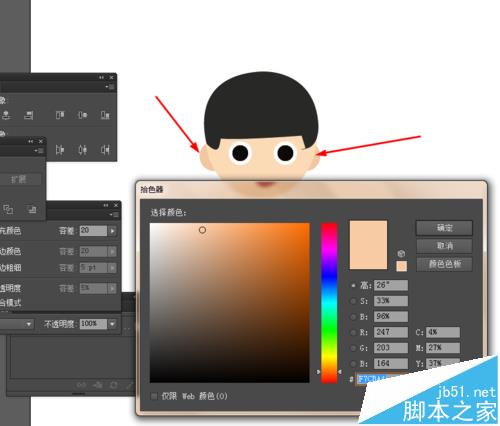Click the rainbow hue slider bar
500x426 pixels.
coord(329,303)
